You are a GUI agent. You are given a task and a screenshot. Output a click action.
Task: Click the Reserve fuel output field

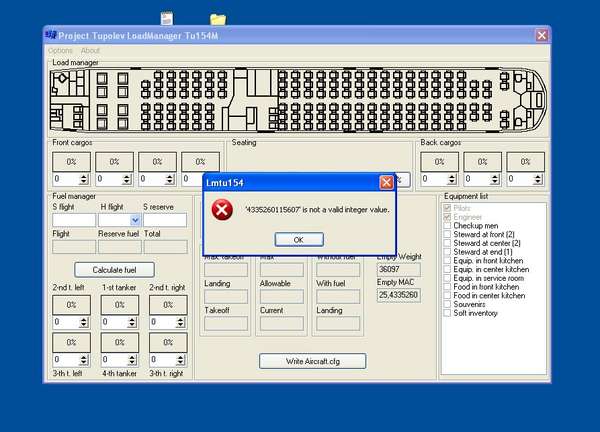point(120,247)
